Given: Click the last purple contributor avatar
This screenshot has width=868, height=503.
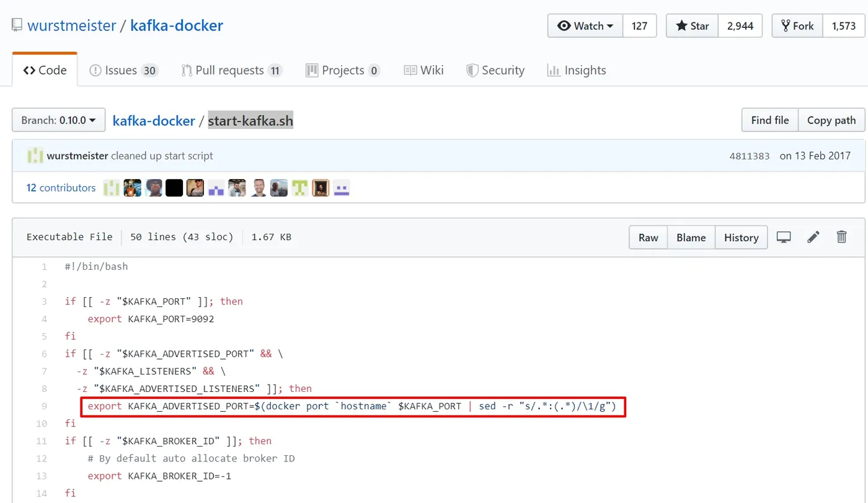Looking at the screenshot, I should [342, 188].
